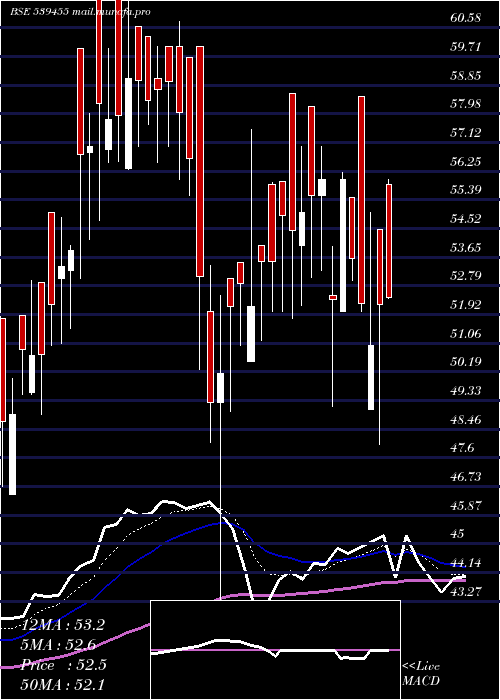The height and width of the screenshot is (700, 500).
Task: Click the 45.87 price axis label
Action: [x=466, y=505]
